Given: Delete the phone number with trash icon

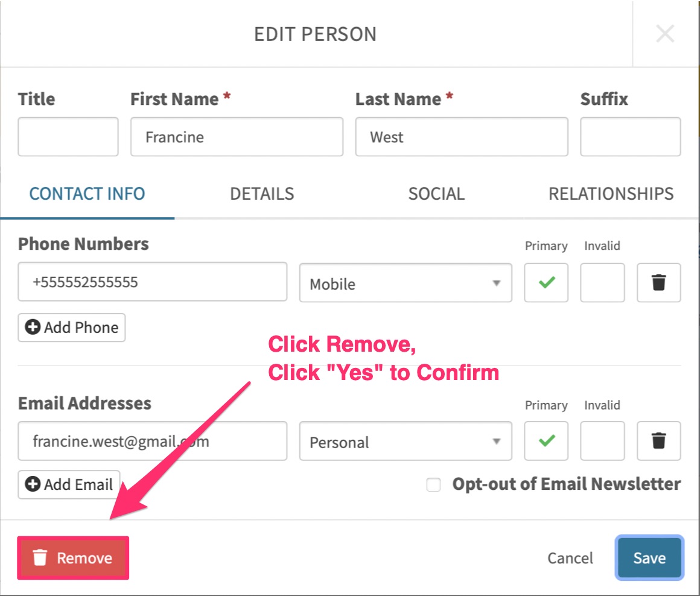Looking at the screenshot, I should click(x=658, y=282).
